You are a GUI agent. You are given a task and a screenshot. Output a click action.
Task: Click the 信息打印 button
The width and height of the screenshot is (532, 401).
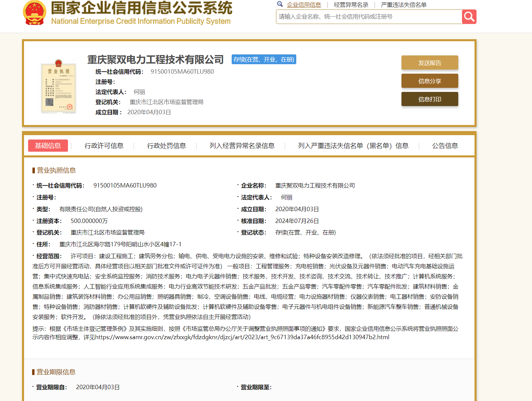coord(430,99)
